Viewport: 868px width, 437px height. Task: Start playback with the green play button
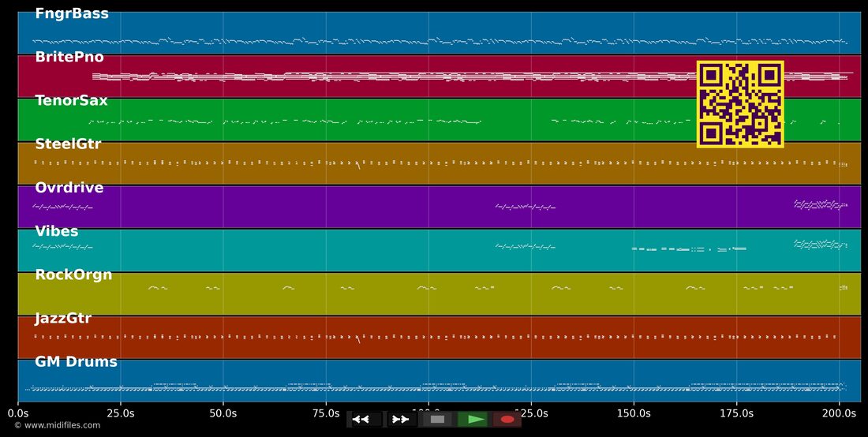[x=472, y=420]
